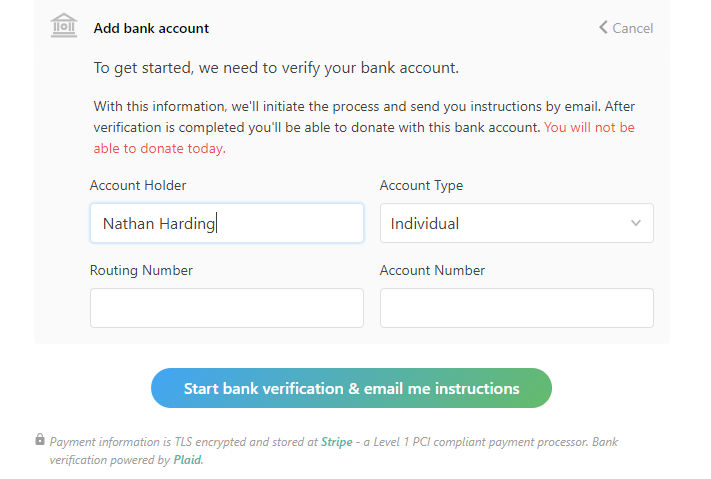Click the Account Type label

coord(421,185)
